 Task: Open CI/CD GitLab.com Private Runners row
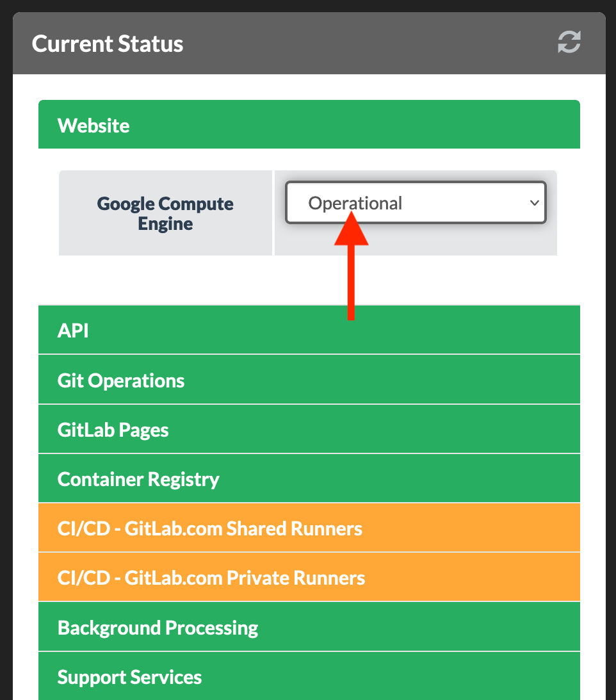point(309,578)
